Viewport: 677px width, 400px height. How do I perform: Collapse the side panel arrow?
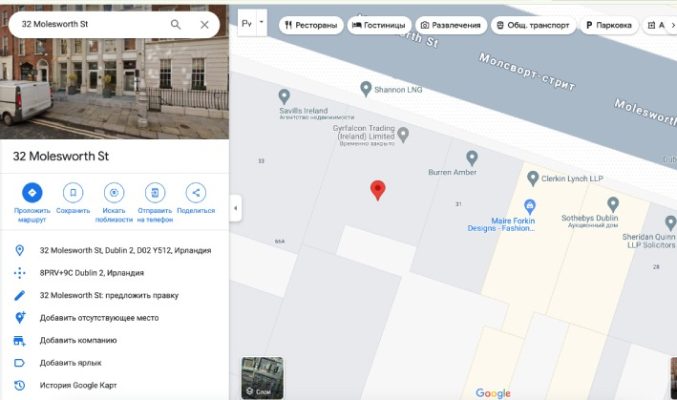[x=235, y=208]
